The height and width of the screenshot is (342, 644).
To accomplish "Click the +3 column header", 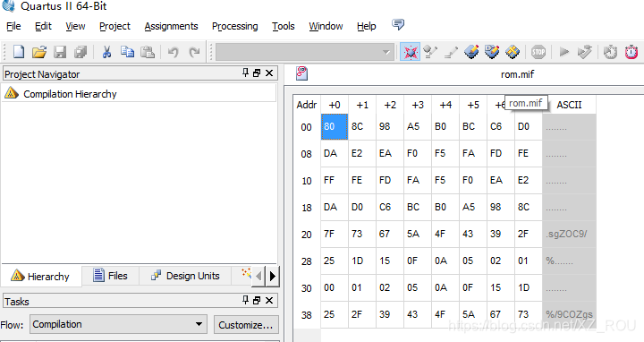I will (x=418, y=105).
